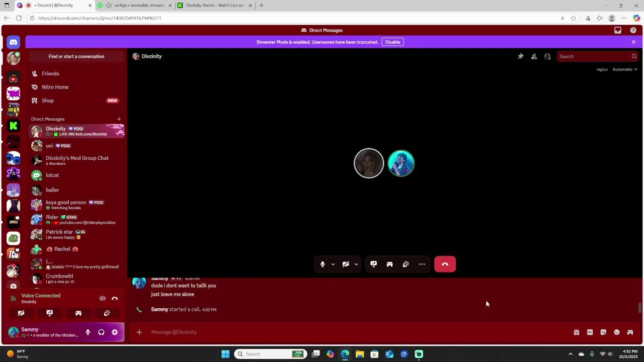The image size is (644, 362).
Task: Create a new DM with plus icon
Action: 119,119
